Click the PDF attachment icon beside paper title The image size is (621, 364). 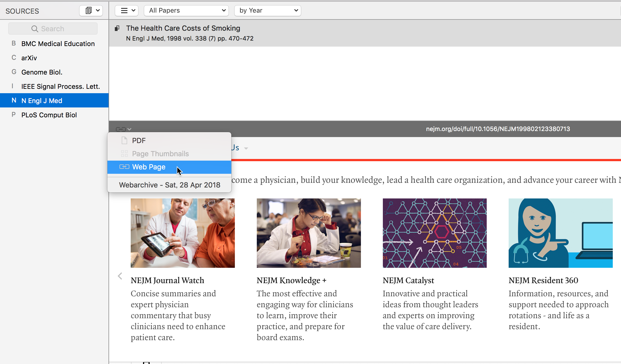click(117, 28)
